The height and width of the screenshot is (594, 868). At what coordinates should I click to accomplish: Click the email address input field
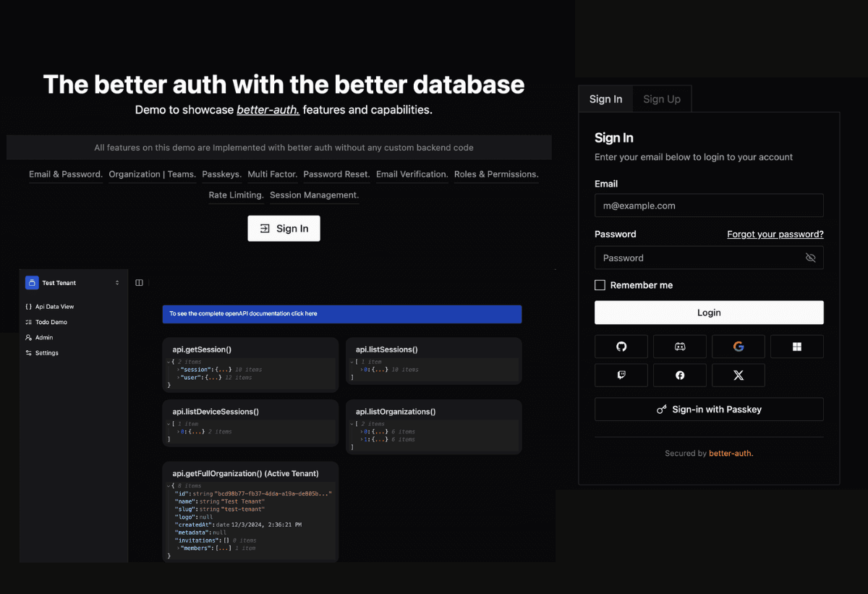709,205
